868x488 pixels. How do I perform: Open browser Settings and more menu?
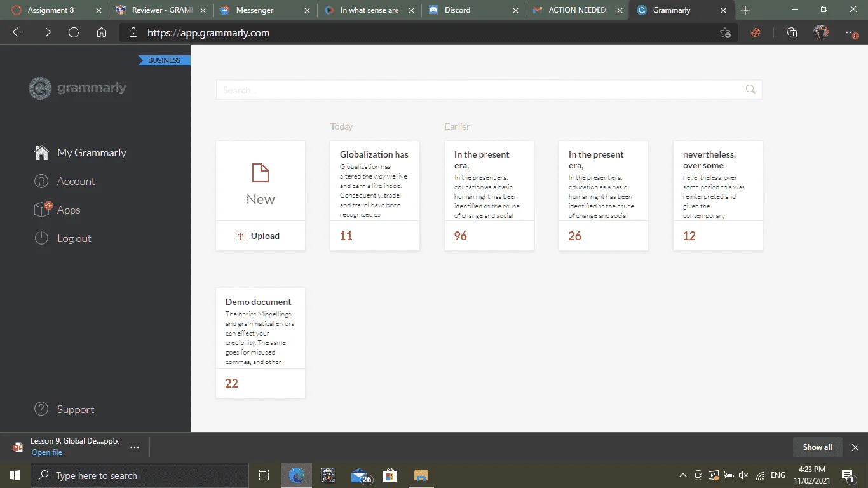tap(851, 32)
